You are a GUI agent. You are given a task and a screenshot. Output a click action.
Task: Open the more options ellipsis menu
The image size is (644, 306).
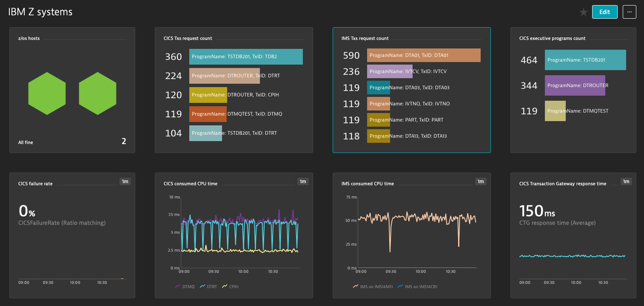[630, 12]
